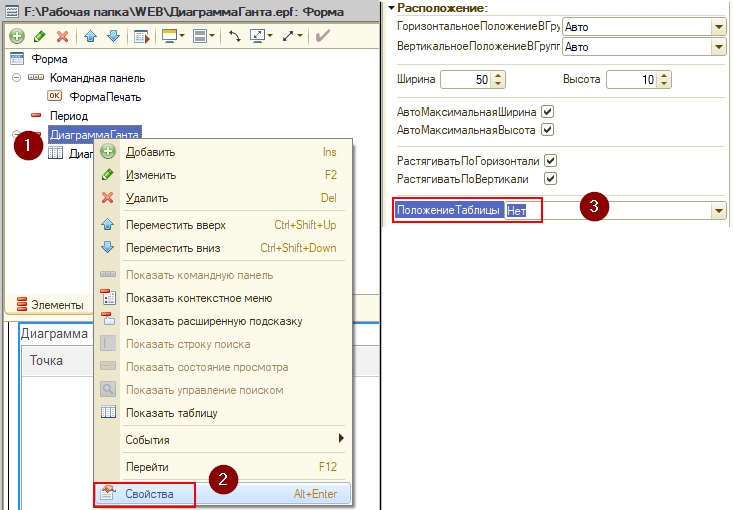Click the command panel icon beside Командная панель

36,77
